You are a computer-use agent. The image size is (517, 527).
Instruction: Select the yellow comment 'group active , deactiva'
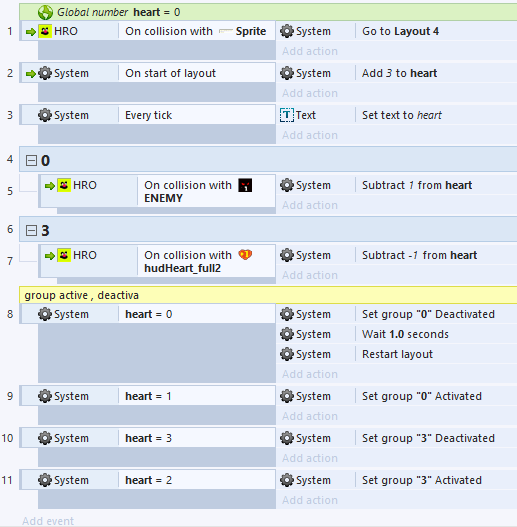(268, 295)
